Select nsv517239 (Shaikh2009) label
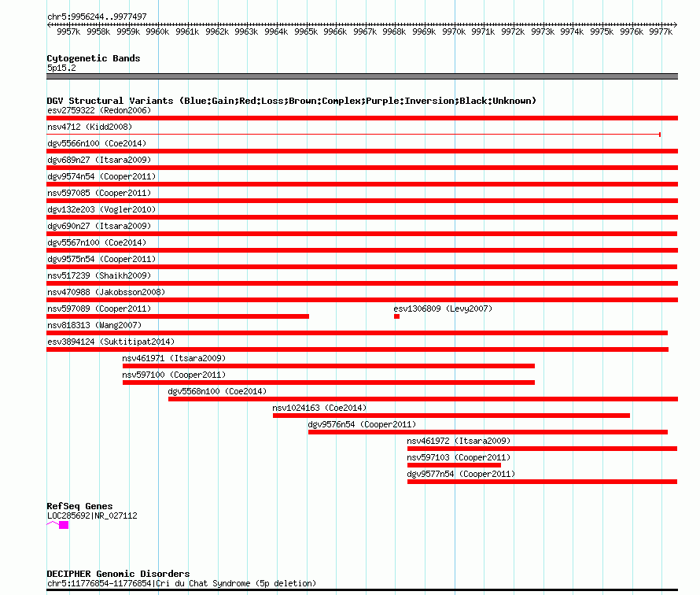The height and width of the screenshot is (595, 700). click(x=99, y=275)
